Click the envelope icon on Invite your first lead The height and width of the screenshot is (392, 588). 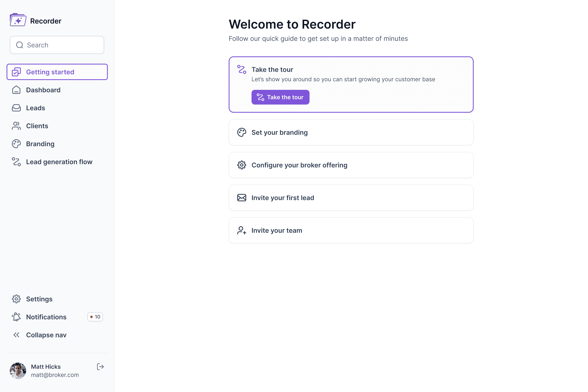click(242, 197)
